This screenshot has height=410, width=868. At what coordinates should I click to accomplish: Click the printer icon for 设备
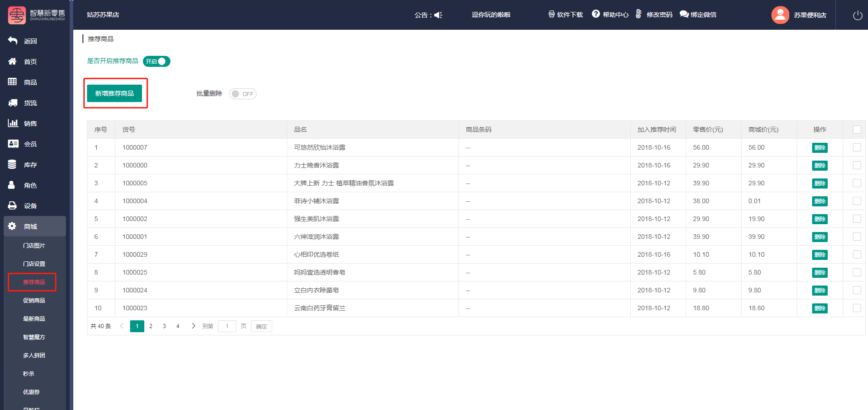tap(12, 205)
